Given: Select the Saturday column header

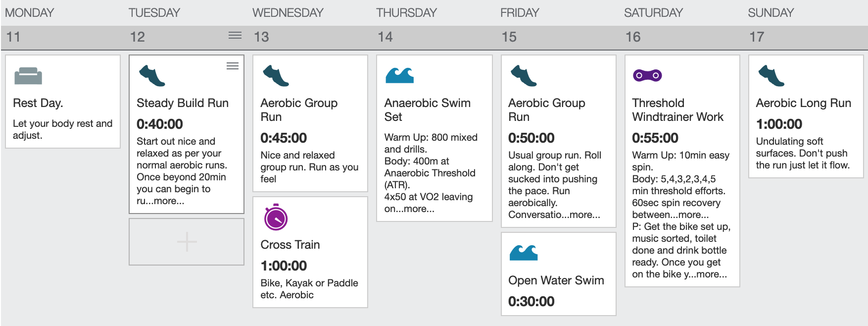Looking at the screenshot, I should tap(653, 13).
